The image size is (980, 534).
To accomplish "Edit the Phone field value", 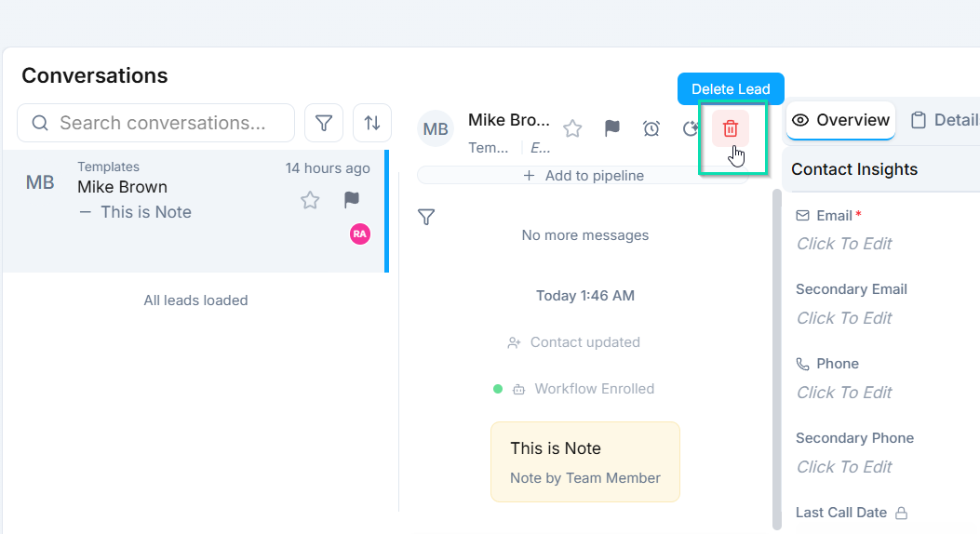I will click(844, 393).
